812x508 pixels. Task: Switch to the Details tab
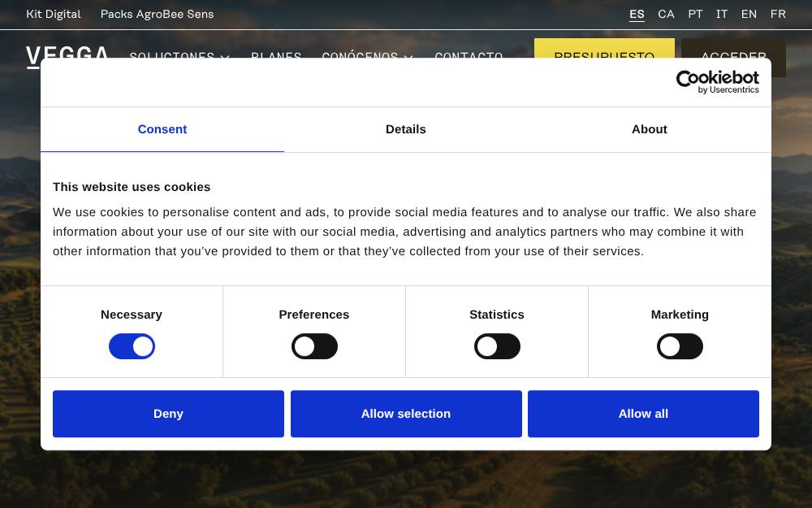tap(406, 129)
